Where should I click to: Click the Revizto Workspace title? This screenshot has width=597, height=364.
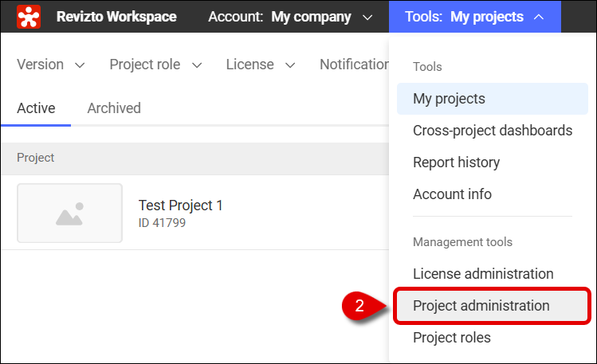pyautogui.click(x=116, y=17)
